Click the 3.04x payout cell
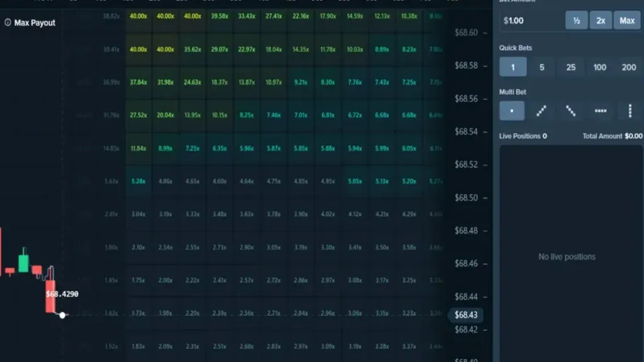Screen dimensions: 644x362 (x=138, y=214)
